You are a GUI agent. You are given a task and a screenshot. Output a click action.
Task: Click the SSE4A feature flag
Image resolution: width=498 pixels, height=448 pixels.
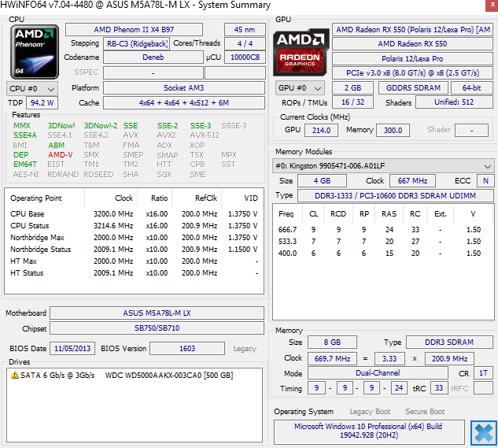[x=24, y=135]
